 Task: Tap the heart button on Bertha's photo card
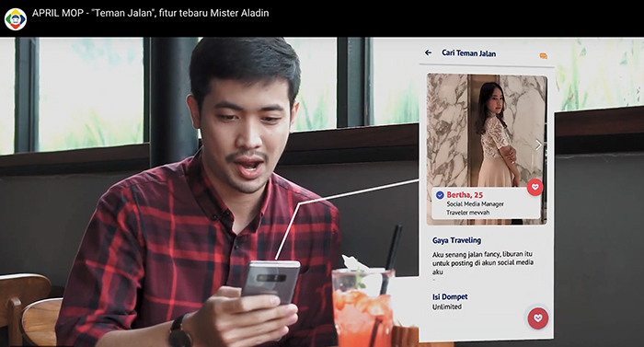click(535, 187)
